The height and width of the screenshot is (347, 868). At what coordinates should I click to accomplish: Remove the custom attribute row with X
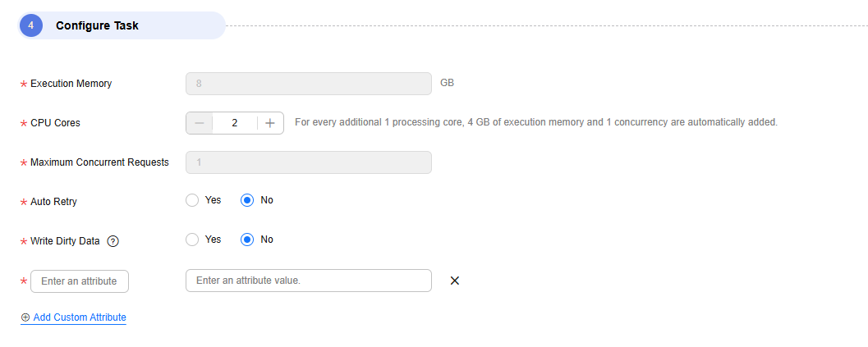point(455,281)
